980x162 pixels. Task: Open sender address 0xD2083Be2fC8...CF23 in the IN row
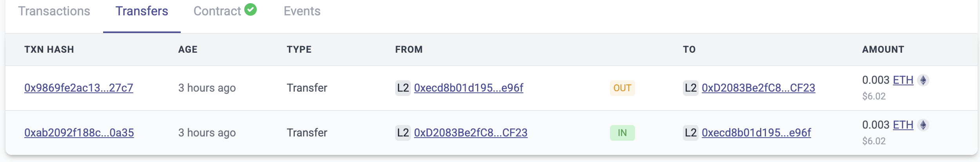tap(470, 133)
